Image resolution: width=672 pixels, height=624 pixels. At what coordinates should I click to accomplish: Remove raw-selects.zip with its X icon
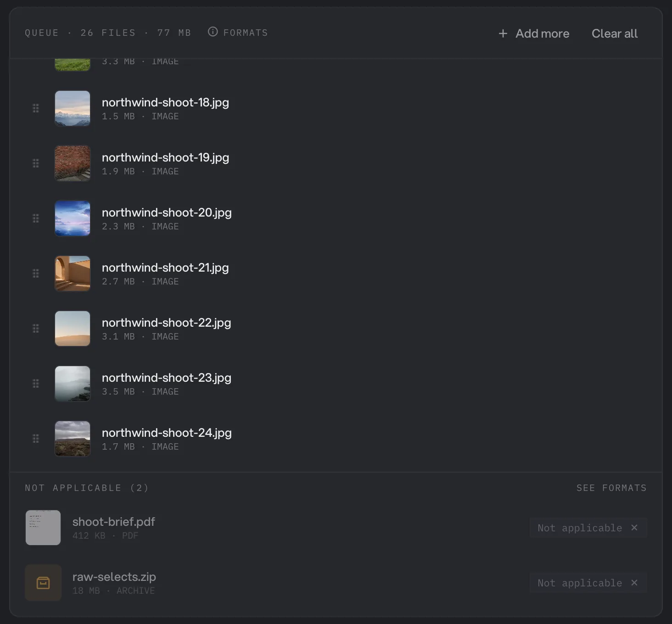(x=634, y=583)
